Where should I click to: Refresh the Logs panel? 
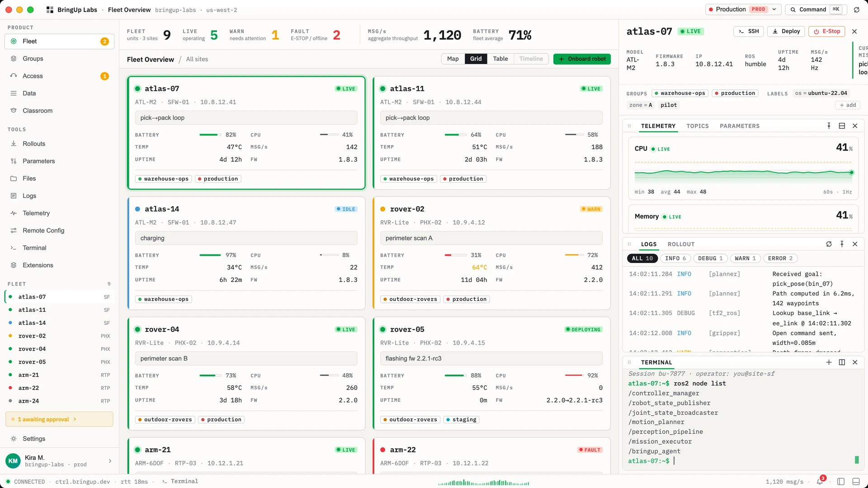pos(829,244)
